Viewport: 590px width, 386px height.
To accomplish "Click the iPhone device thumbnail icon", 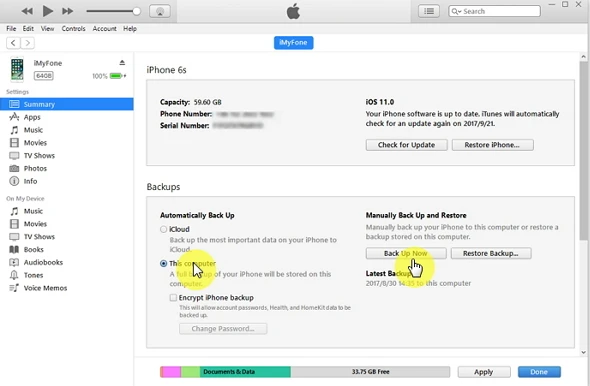I will coord(17,69).
